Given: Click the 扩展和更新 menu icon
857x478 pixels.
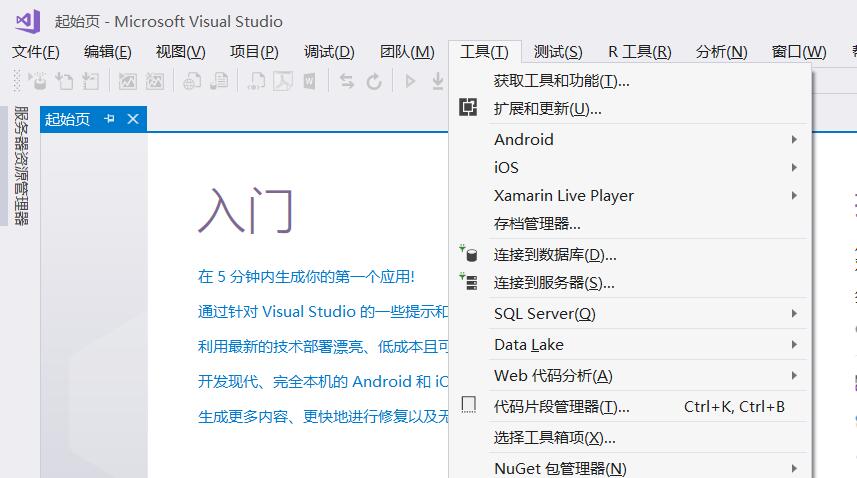Looking at the screenshot, I should pyautogui.click(x=468, y=107).
